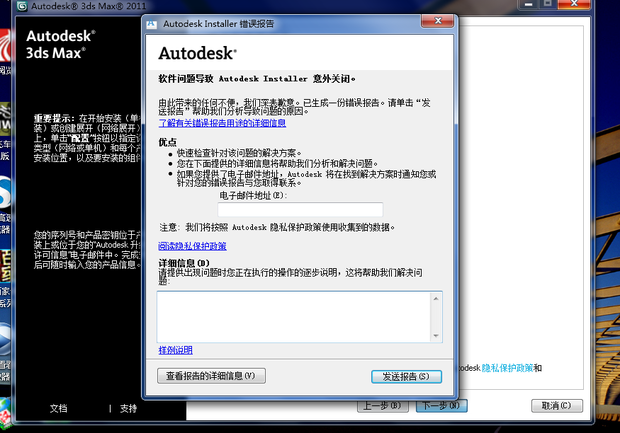Open the Documentation (文档) link in installer
620x433 pixels.
coord(59,408)
